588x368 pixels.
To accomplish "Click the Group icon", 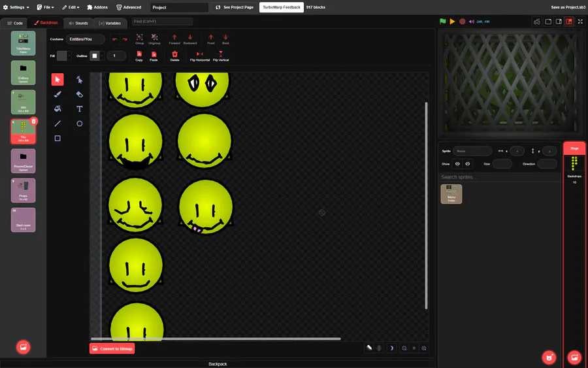I will click(x=140, y=39).
